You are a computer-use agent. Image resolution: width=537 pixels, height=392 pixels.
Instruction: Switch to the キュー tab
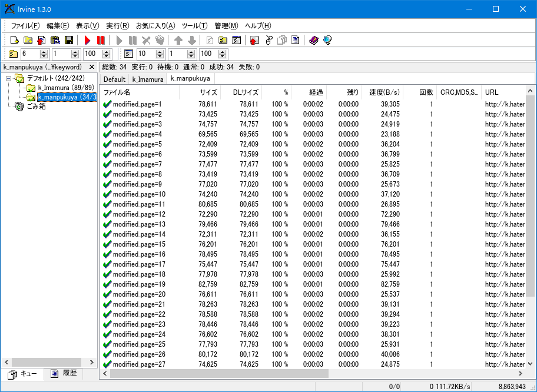[22, 374]
